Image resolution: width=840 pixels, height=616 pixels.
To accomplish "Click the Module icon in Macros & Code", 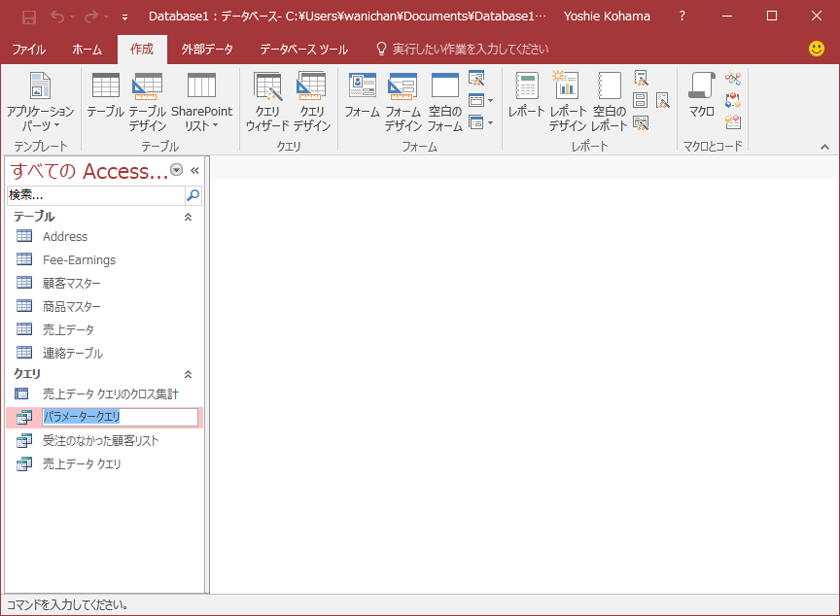I will tap(733, 78).
